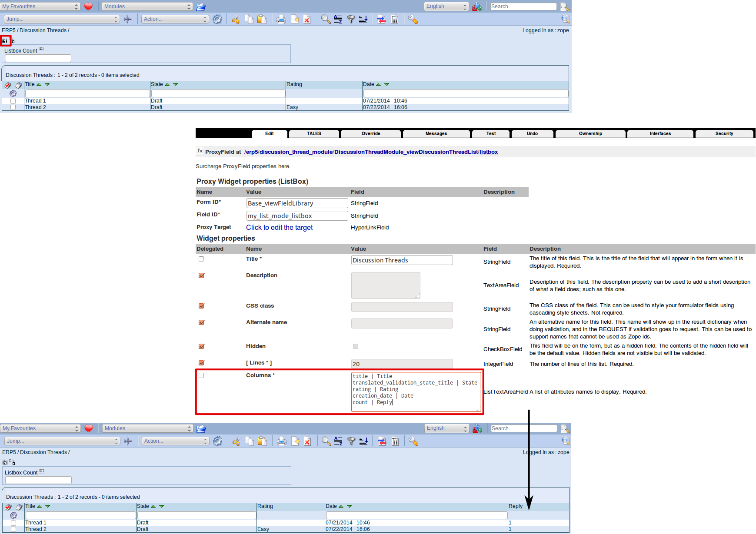
Task: Click the striped sheet icon before the wrench, bottom toolbar
Action: 395,441
